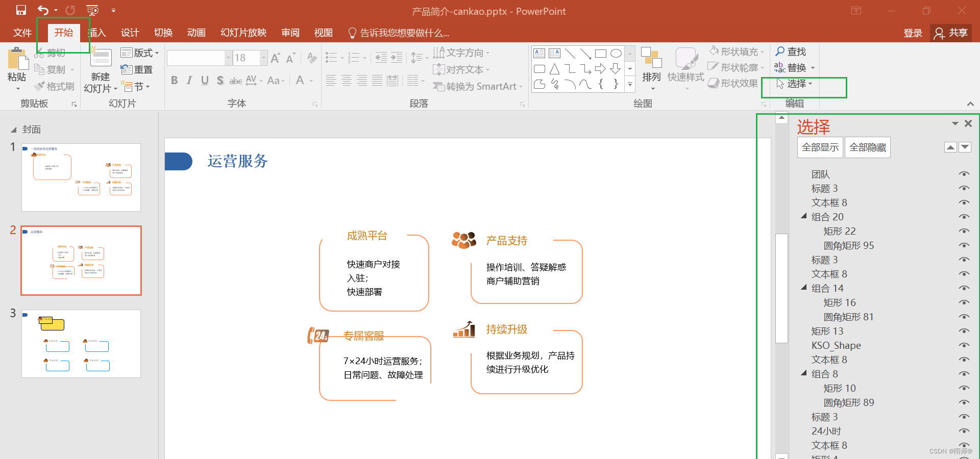Move selected object down in order
980x459 pixels.
[x=965, y=147]
